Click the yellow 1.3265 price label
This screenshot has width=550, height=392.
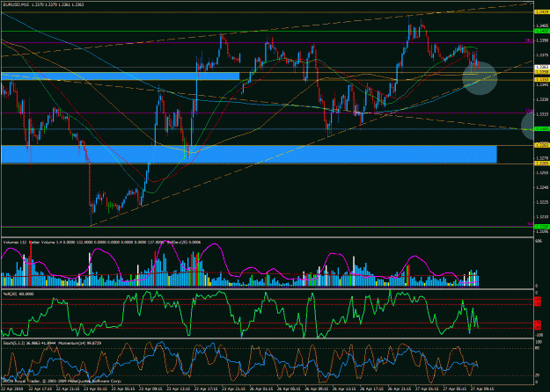click(x=541, y=163)
